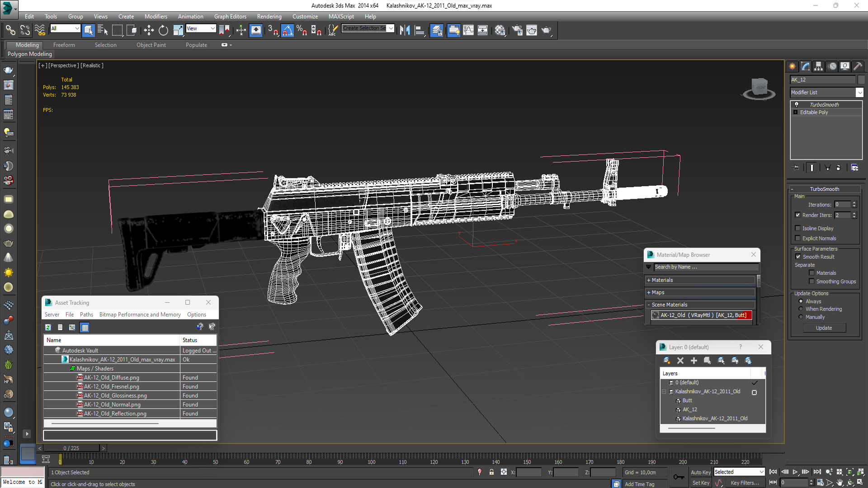Click Configure Modifier Sets icon

click(x=854, y=168)
